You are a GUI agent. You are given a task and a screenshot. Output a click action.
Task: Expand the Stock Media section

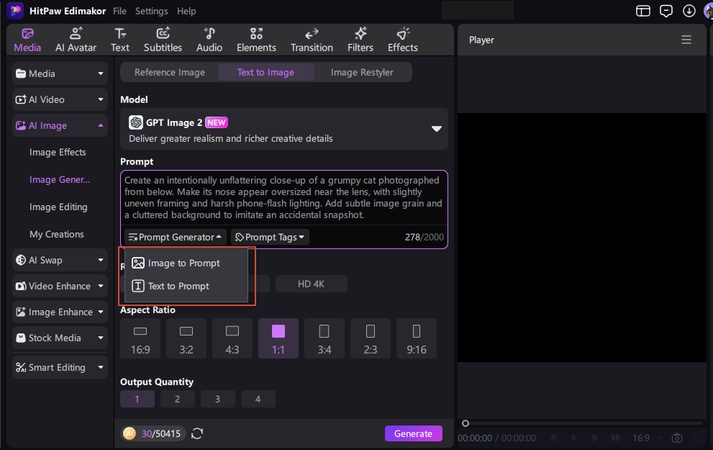tap(60, 338)
